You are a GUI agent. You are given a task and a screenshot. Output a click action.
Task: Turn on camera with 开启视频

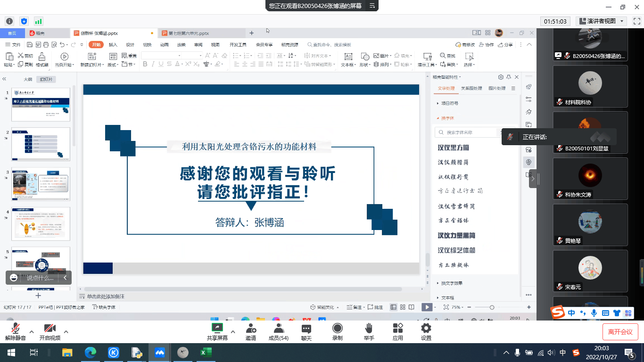click(x=50, y=329)
